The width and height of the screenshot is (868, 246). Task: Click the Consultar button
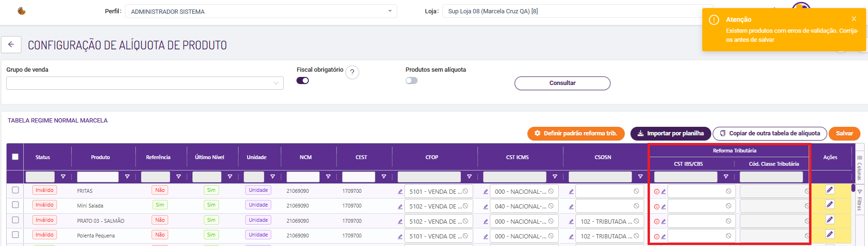562,83
